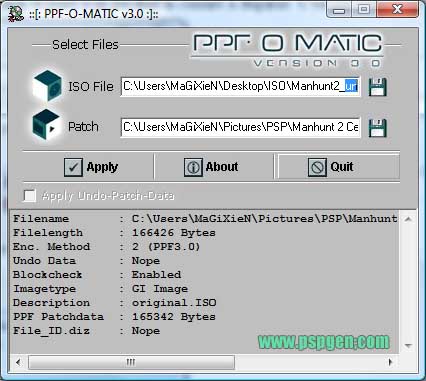Viewport: 426px width, 381px height.
Task: Click the 'Nope' value of Undo Data
Action: tap(146, 261)
